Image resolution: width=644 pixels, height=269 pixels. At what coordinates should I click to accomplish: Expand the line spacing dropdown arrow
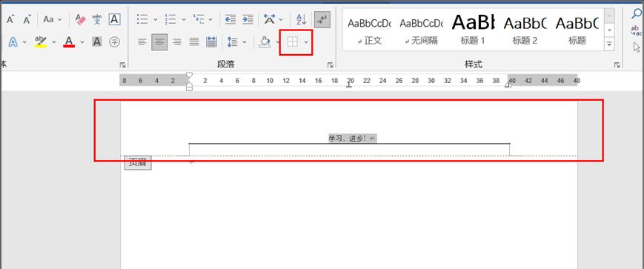[x=245, y=42]
